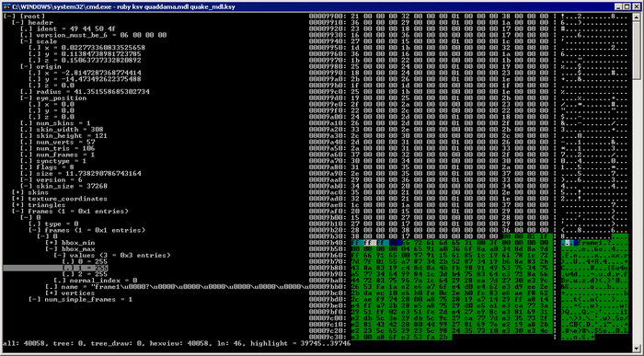This screenshot has width=644, height=356.
Task: Select the ident tree entry
Action: (68, 29)
